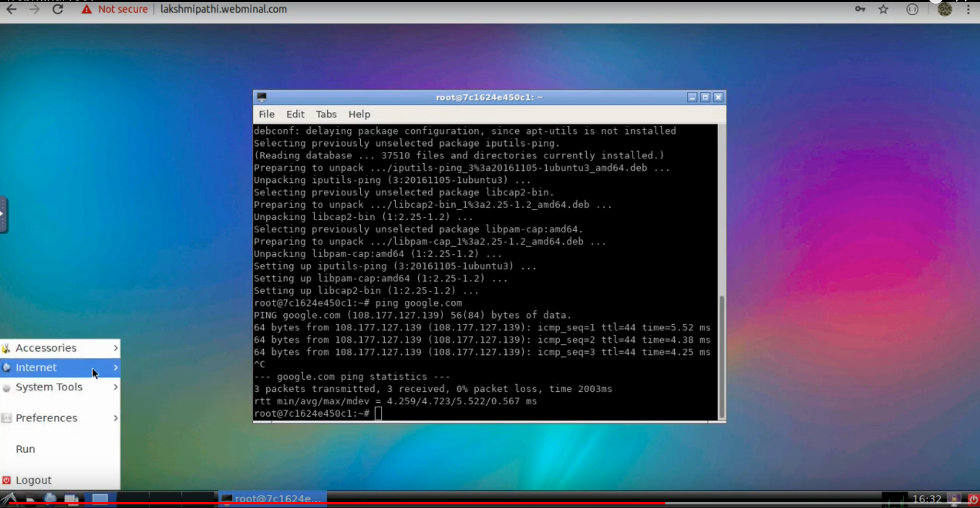The image size is (980, 508).
Task: Click the Preferences menu icon
Action: pos(6,418)
